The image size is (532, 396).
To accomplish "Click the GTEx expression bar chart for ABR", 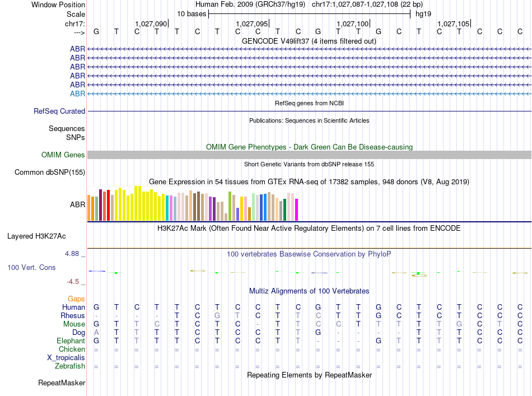I will pos(193,205).
